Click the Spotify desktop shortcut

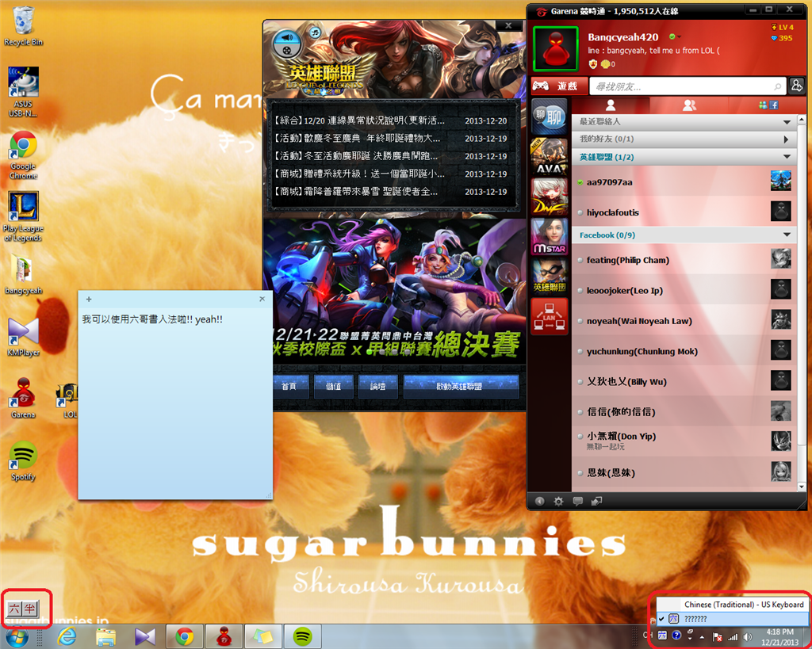pyautogui.click(x=23, y=462)
